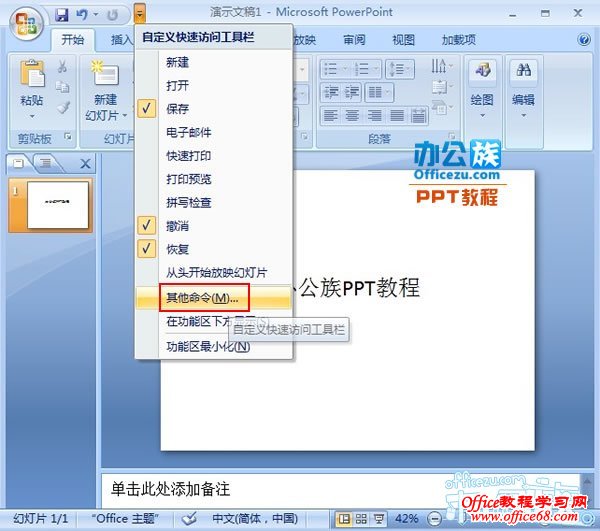Switch to the Slides thumbnail pane tab
Image resolution: width=600 pixels, height=531 pixels.
[x=18, y=163]
